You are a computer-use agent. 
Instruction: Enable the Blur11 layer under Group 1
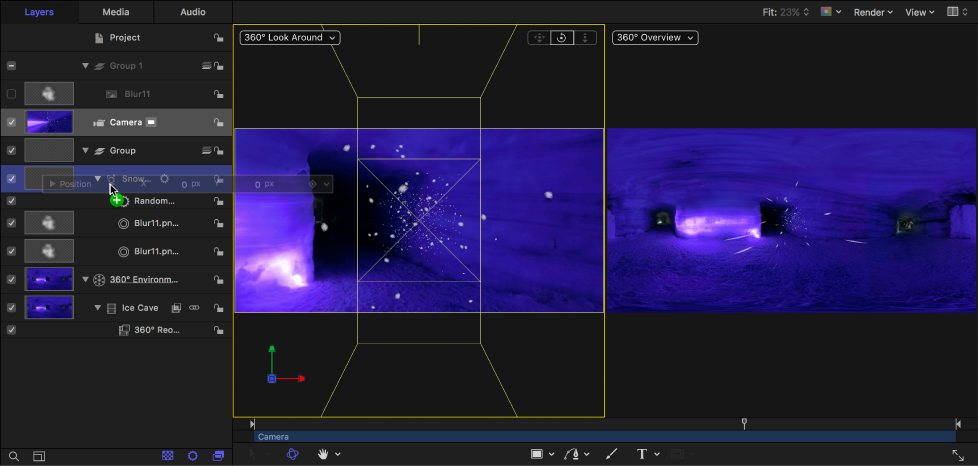coord(11,94)
